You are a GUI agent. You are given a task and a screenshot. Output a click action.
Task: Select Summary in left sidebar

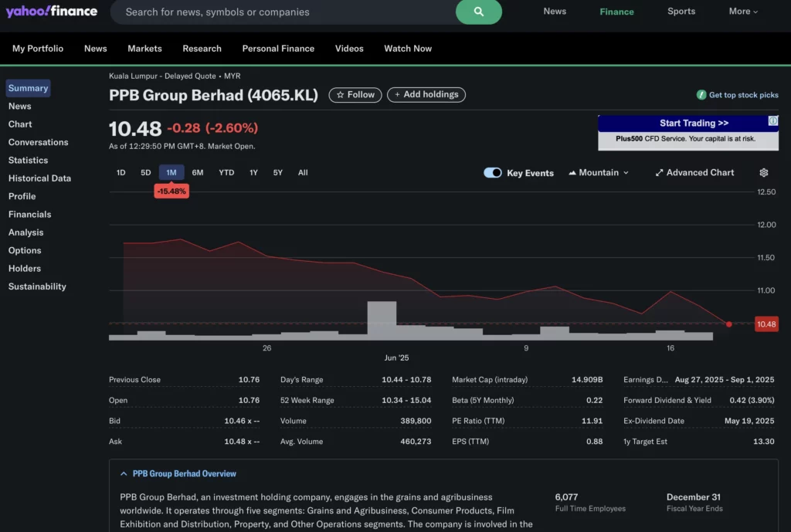[29, 88]
